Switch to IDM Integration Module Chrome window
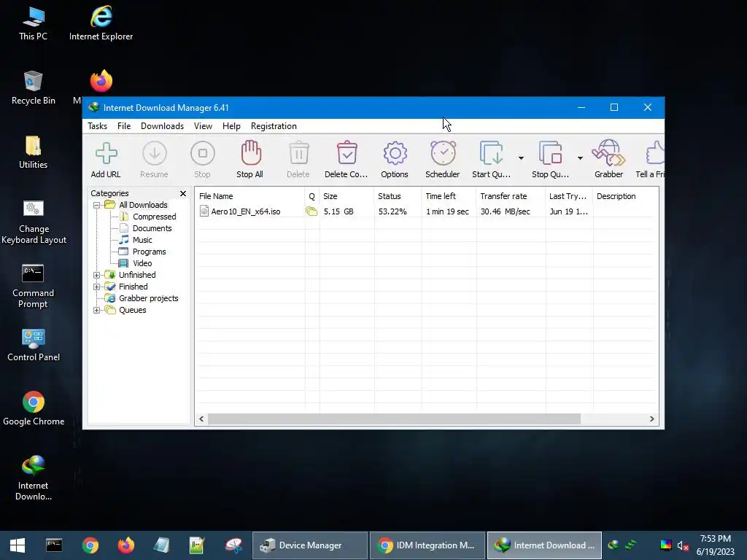 tap(427, 545)
